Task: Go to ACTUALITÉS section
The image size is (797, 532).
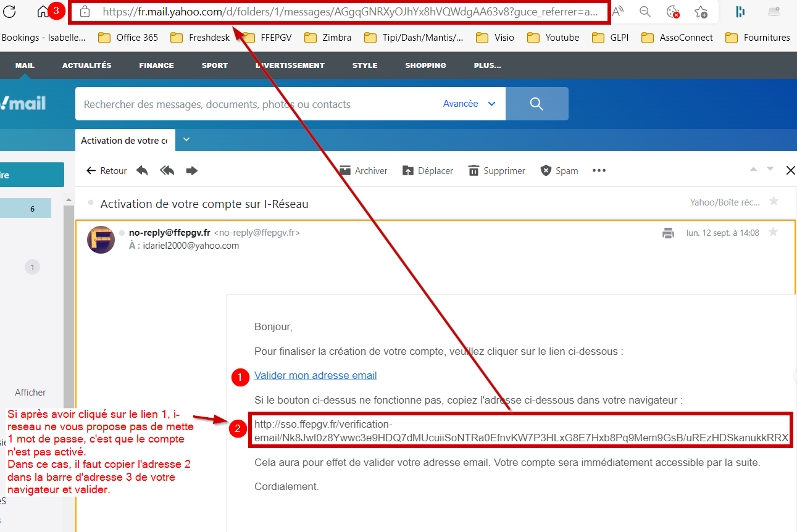Action: (87, 65)
